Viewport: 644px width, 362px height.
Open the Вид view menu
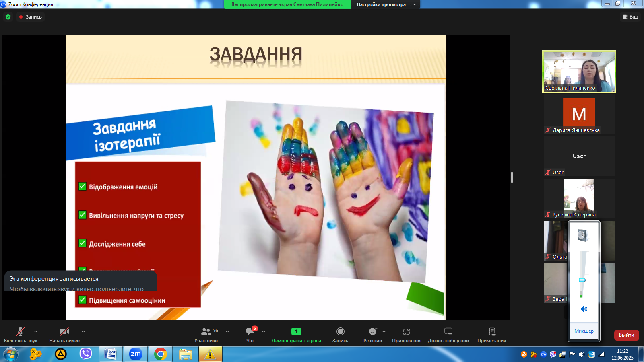(631, 17)
